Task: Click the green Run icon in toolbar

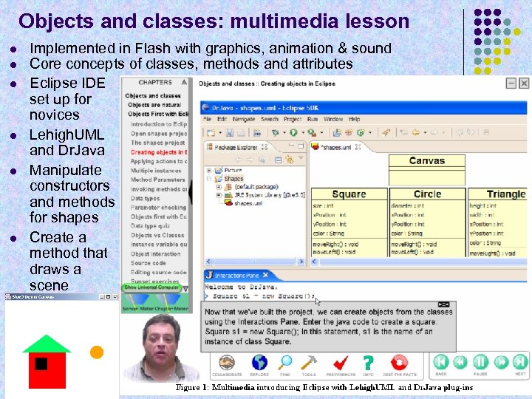Action: [294, 133]
